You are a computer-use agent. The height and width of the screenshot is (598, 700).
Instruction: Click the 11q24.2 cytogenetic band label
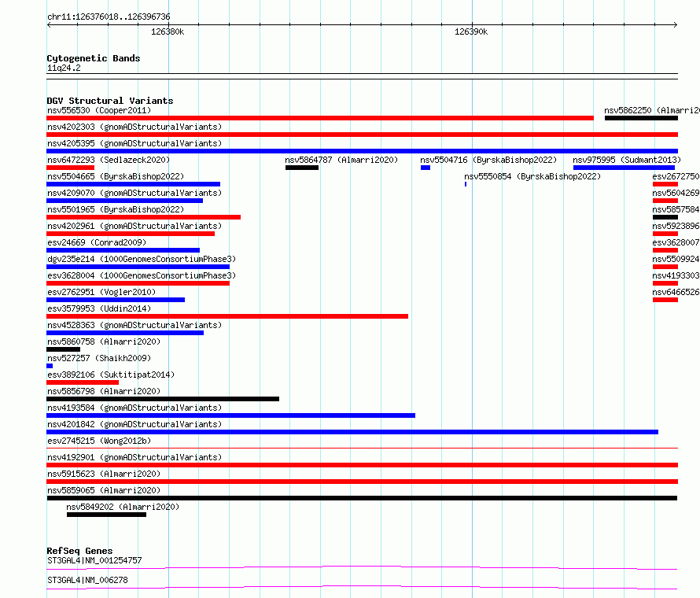64,68
